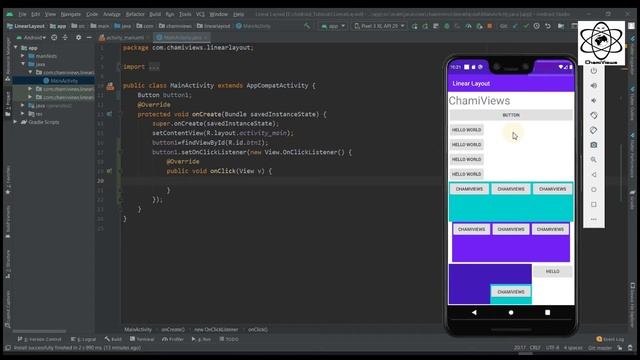Open the TODO tool window

[229, 339]
